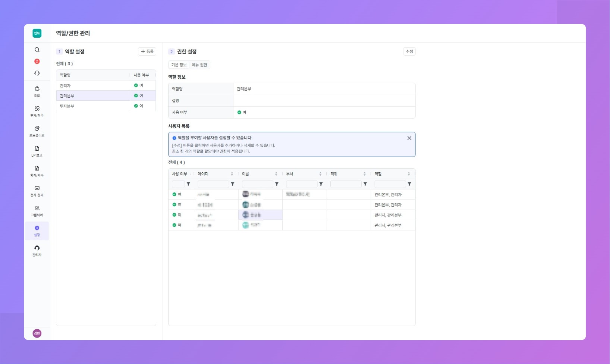The width and height of the screenshot is (610, 364).
Task: Click the 여 status of the 관리자 role
Action: click(139, 85)
